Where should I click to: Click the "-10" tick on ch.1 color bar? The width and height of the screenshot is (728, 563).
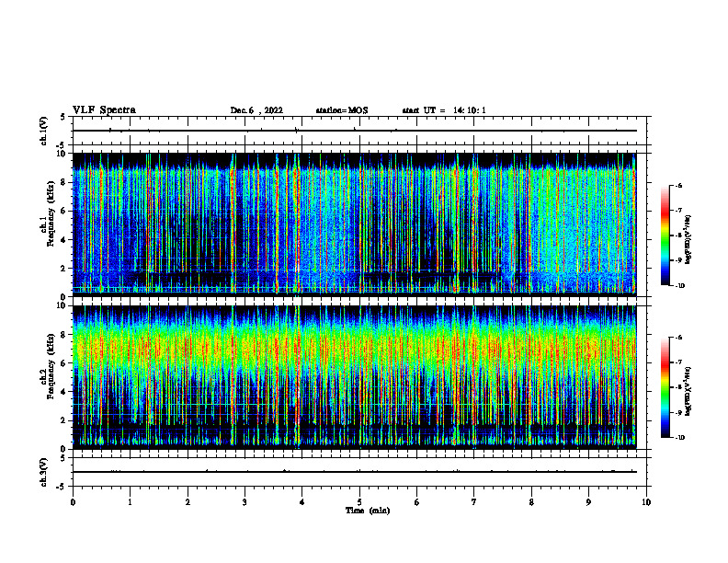click(x=680, y=286)
